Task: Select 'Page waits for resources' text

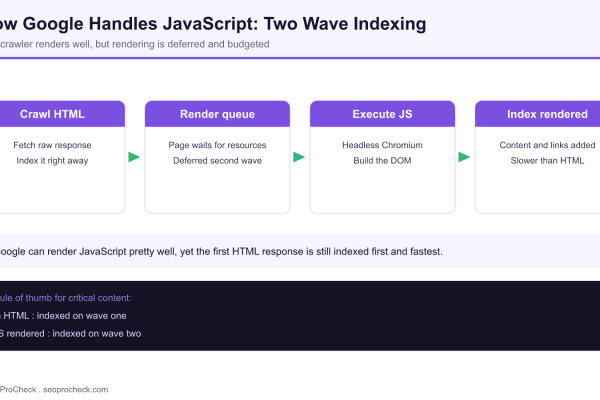Action: point(217,145)
